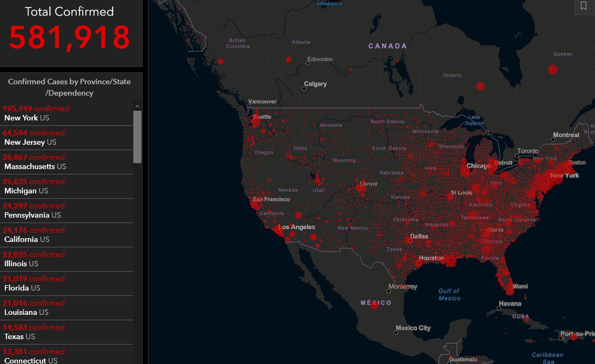This screenshot has height=364, width=595.
Task: Click the Atlanta label on the map
Action: click(x=495, y=230)
